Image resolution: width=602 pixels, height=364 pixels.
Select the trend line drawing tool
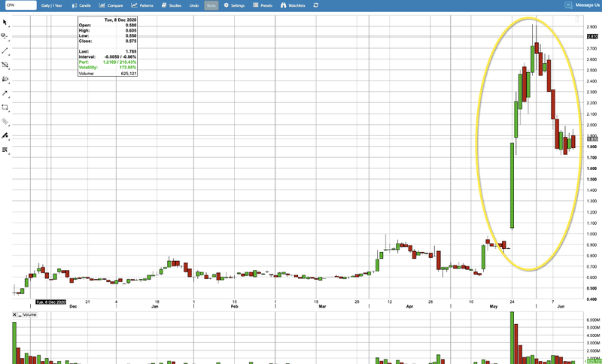coord(5,50)
